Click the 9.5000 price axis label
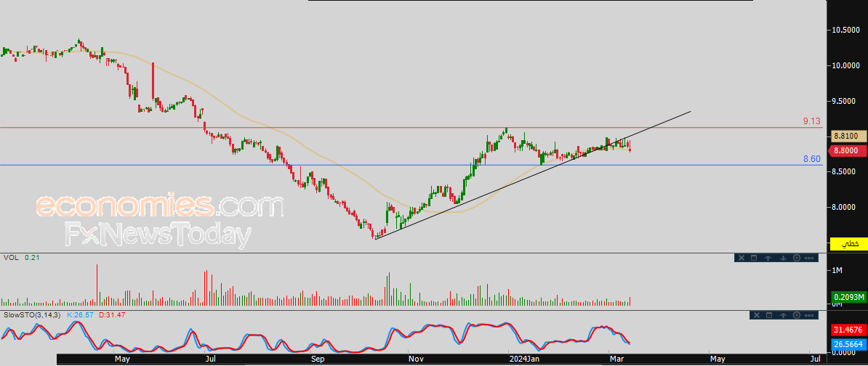 pos(845,101)
